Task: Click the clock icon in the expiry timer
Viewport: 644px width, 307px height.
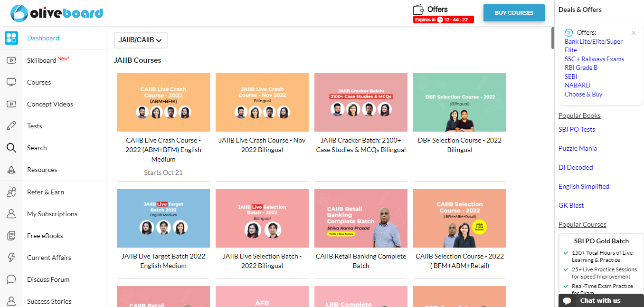Action: coord(440,19)
